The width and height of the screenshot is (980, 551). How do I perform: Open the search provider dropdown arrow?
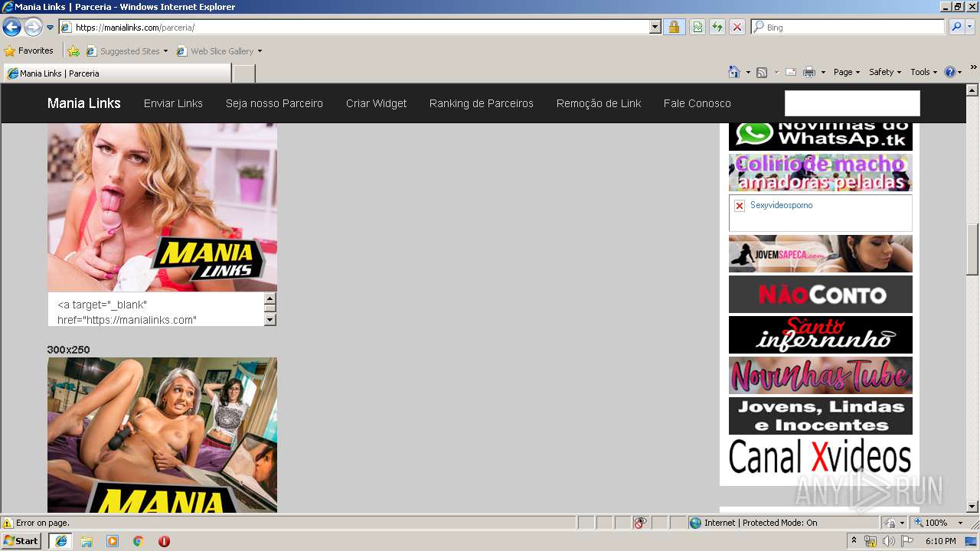tap(970, 28)
